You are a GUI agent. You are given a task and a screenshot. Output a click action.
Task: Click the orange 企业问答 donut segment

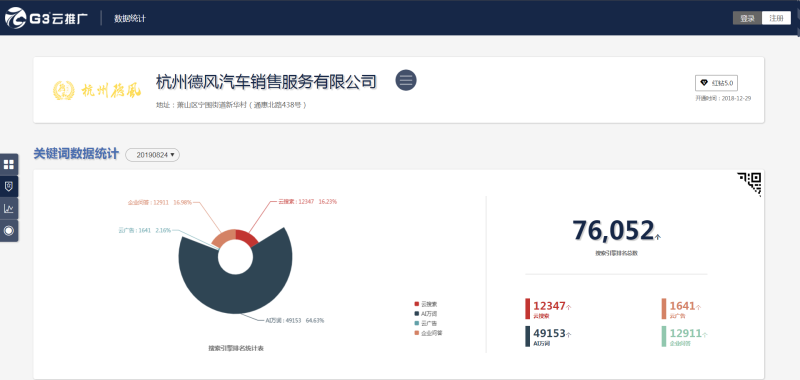coord(225,238)
